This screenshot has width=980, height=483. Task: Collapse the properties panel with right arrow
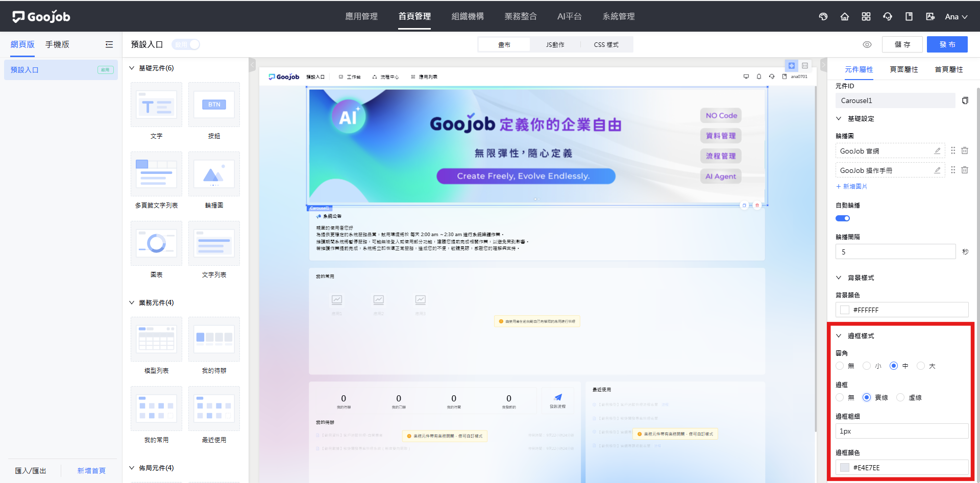[823, 65]
